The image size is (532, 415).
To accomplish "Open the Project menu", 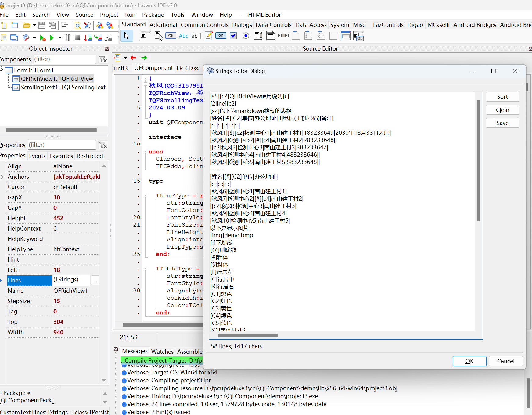I will click(x=109, y=15).
